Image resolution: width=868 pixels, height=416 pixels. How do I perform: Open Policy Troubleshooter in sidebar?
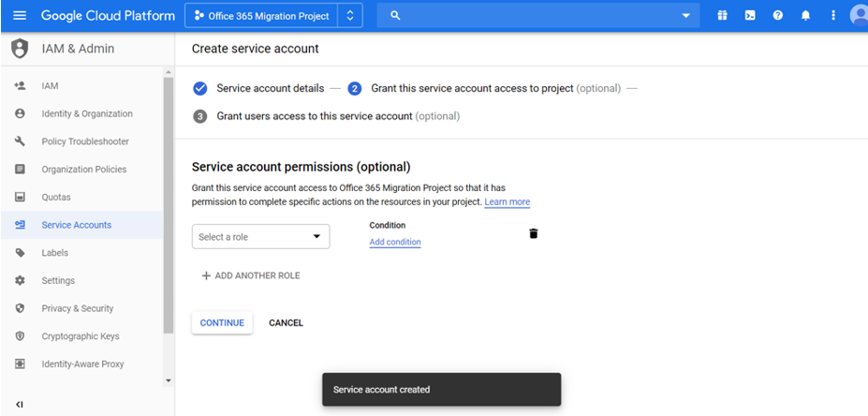click(x=85, y=141)
